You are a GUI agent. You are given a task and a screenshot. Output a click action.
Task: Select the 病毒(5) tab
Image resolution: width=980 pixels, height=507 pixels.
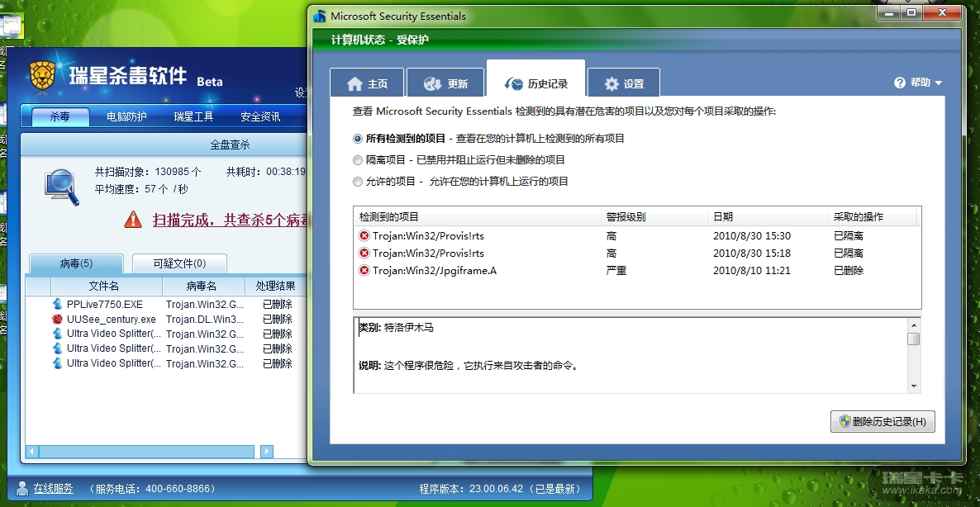tap(76, 263)
